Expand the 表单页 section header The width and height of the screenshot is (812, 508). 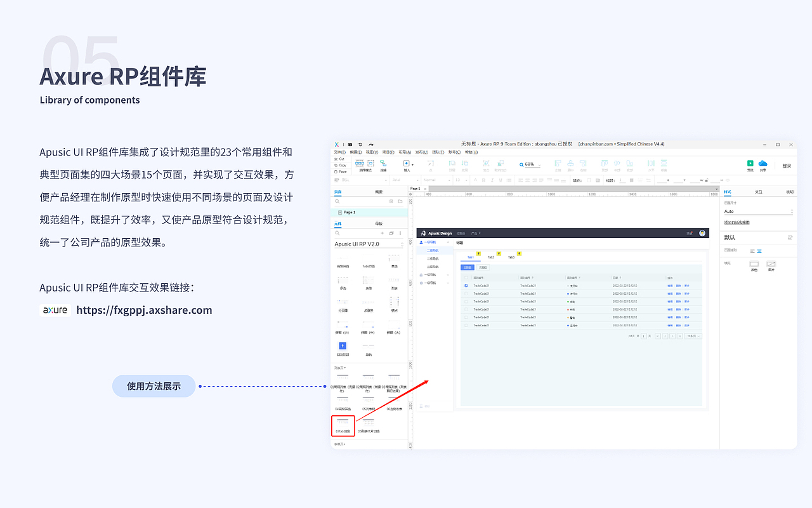tap(340, 444)
